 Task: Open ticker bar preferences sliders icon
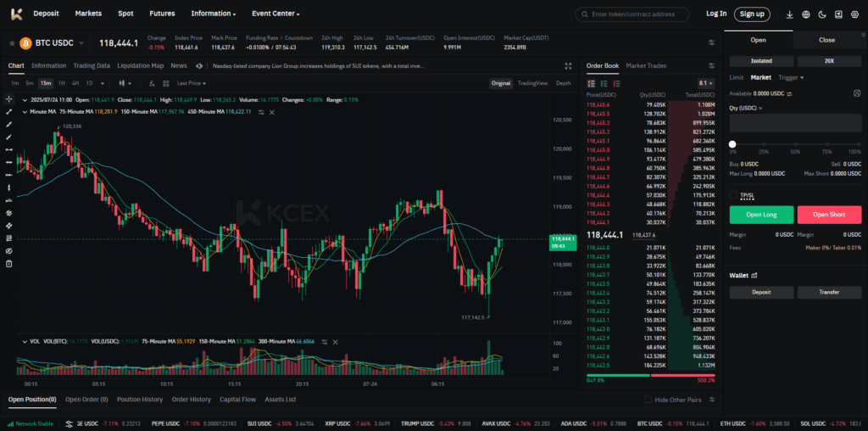(711, 42)
